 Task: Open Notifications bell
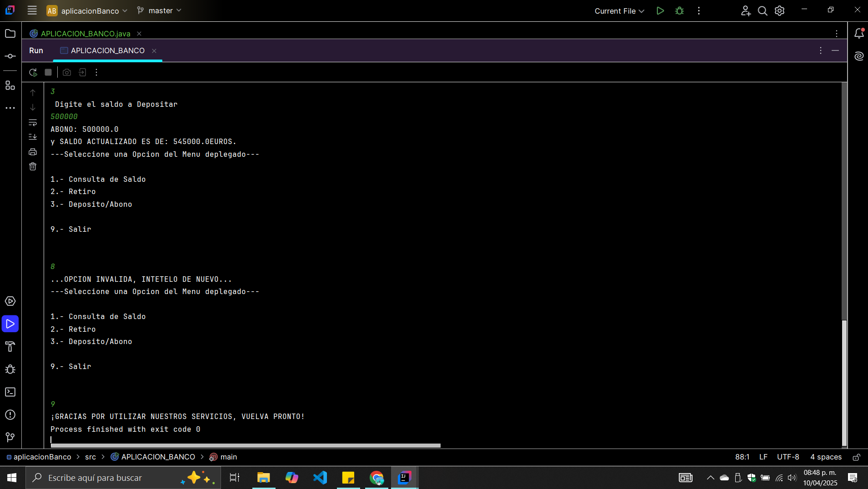click(859, 33)
